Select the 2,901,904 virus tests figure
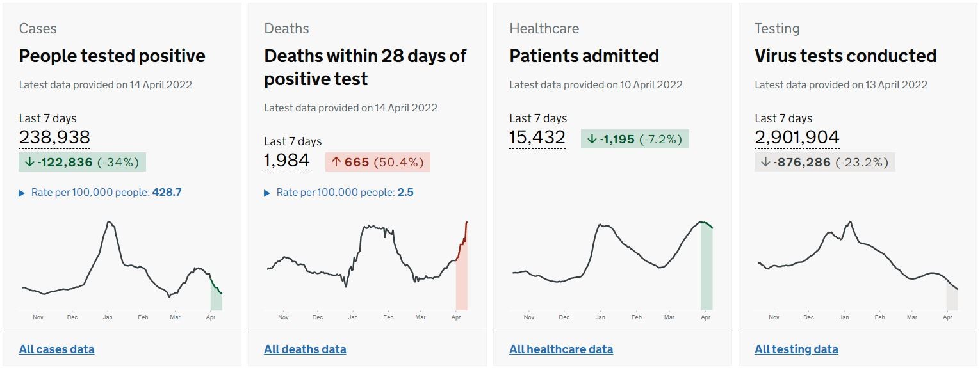The image size is (980, 368). coord(797,138)
